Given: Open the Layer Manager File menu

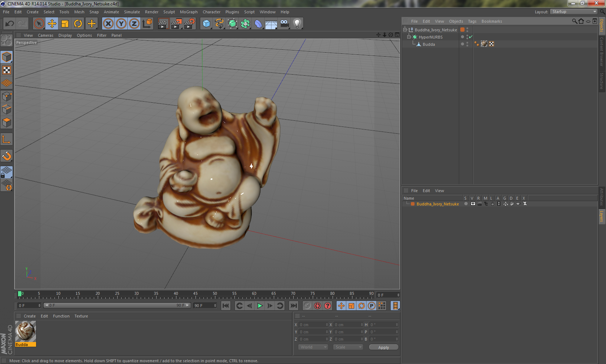Looking at the screenshot, I should [x=414, y=191].
